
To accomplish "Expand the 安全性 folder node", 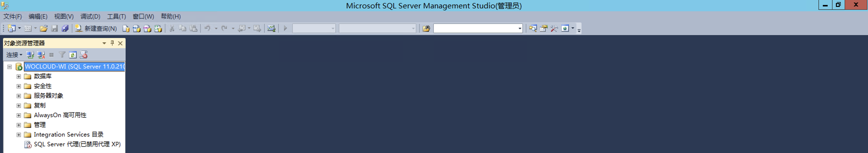I will [x=19, y=86].
